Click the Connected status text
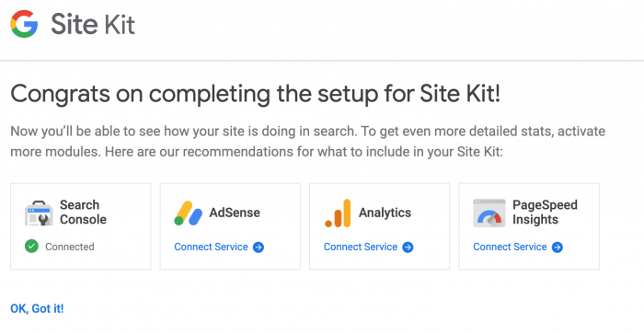The height and width of the screenshot is (334, 644). 70,247
